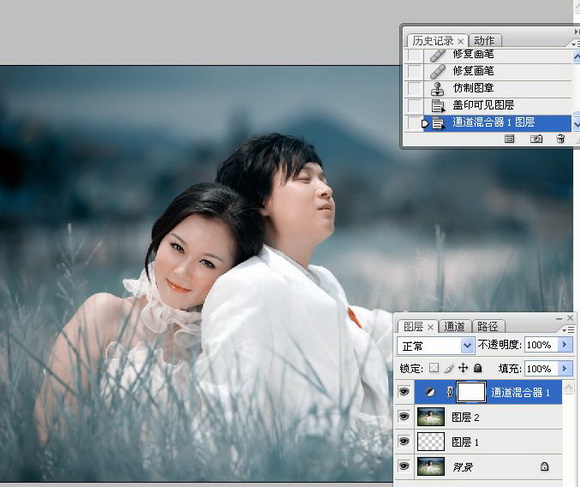Close the layers palette window
The width and height of the screenshot is (580, 487).
click(570, 318)
